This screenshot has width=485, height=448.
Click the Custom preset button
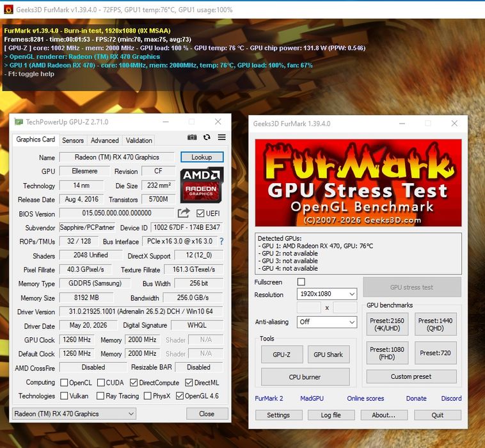pyautogui.click(x=411, y=376)
